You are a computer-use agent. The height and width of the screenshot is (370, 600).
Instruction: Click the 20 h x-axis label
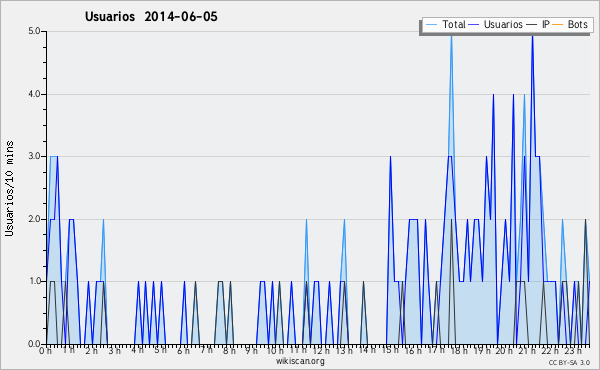point(505,350)
